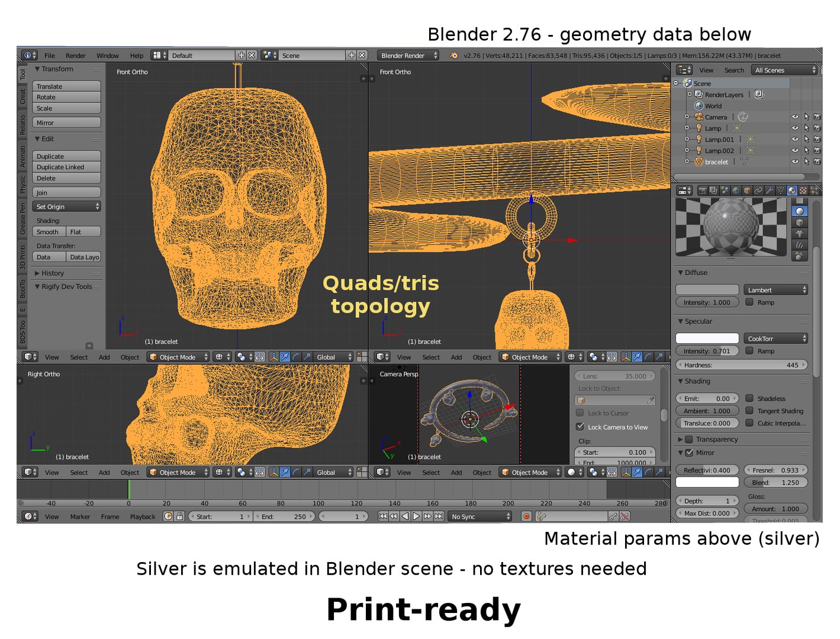The image size is (840, 639).
Task: Click the Hardness slider field
Action: [x=742, y=365]
